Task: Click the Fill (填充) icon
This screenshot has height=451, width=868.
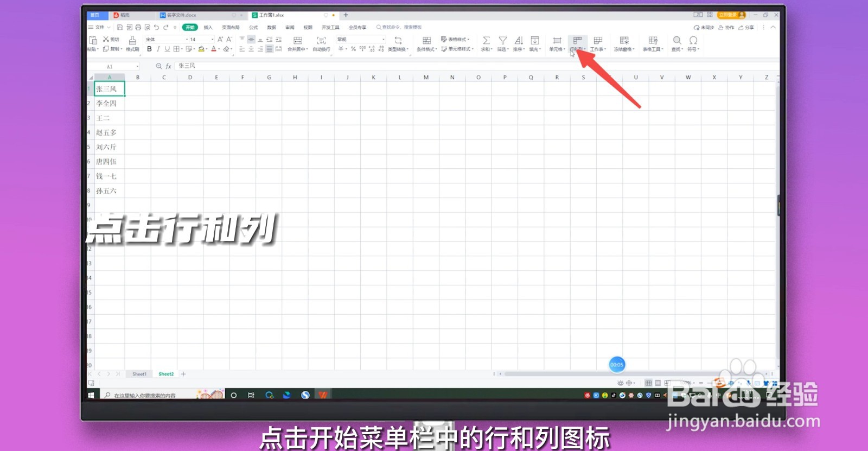Action: click(x=535, y=41)
